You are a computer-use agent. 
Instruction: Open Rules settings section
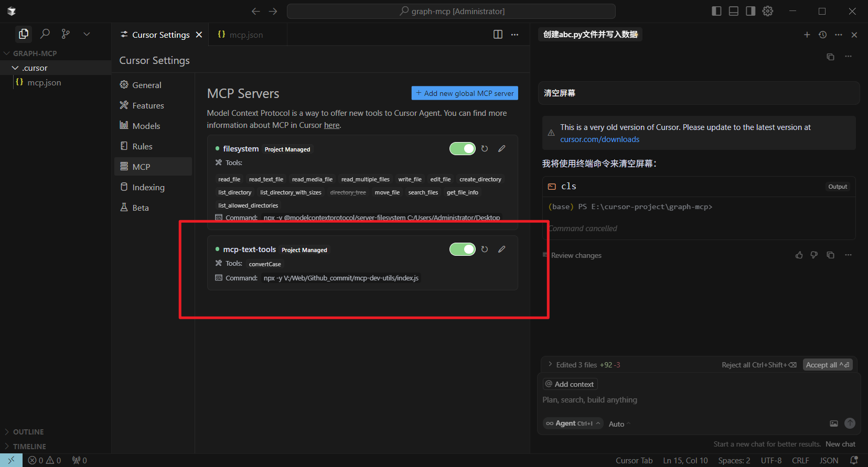153,146
